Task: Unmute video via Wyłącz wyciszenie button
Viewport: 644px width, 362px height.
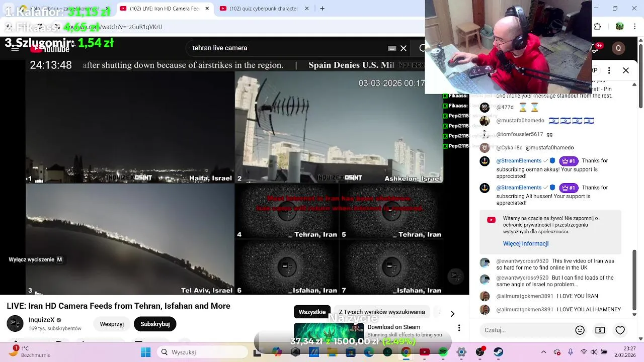Action: tap(36, 260)
